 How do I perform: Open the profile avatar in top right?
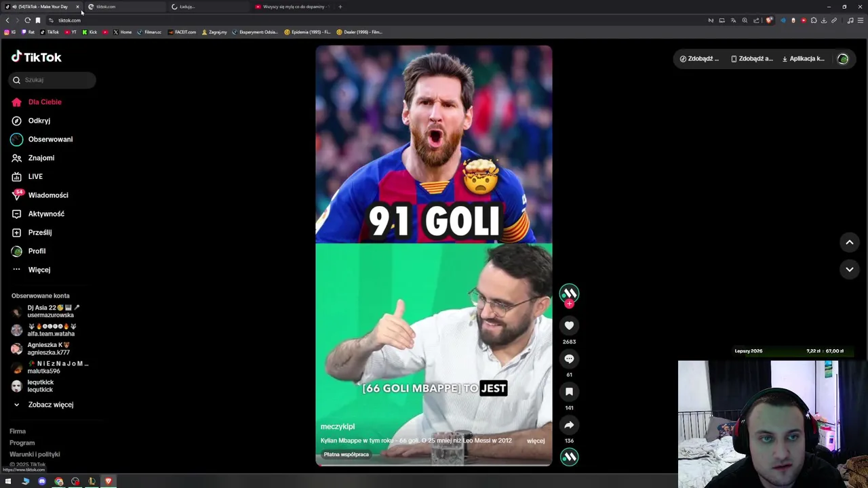(843, 59)
